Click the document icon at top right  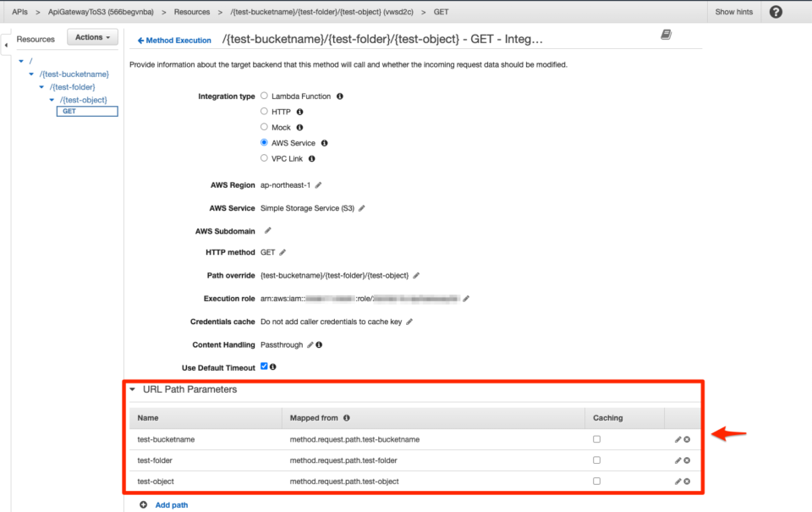667,32
